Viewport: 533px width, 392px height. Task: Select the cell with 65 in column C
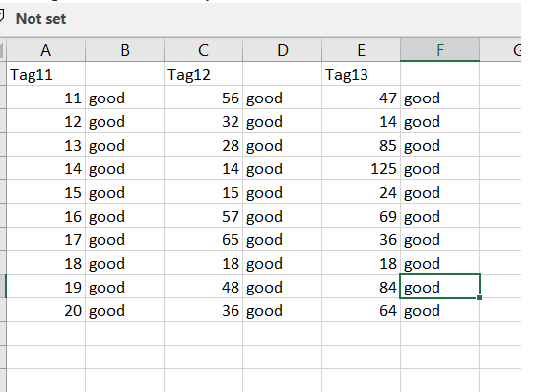point(203,239)
